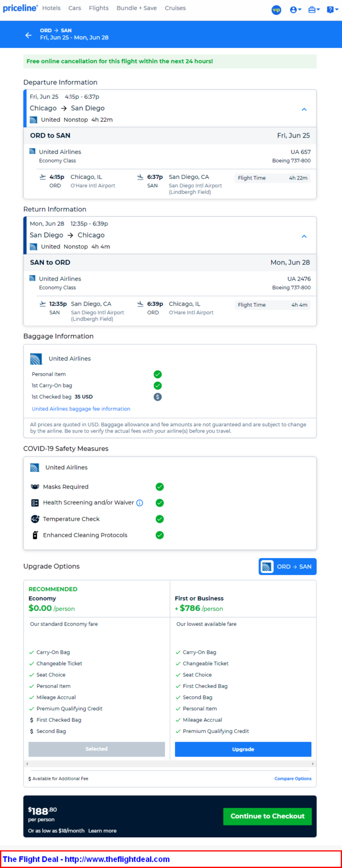Click the + $786 /person price
The image size is (342, 868).
coord(199,608)
